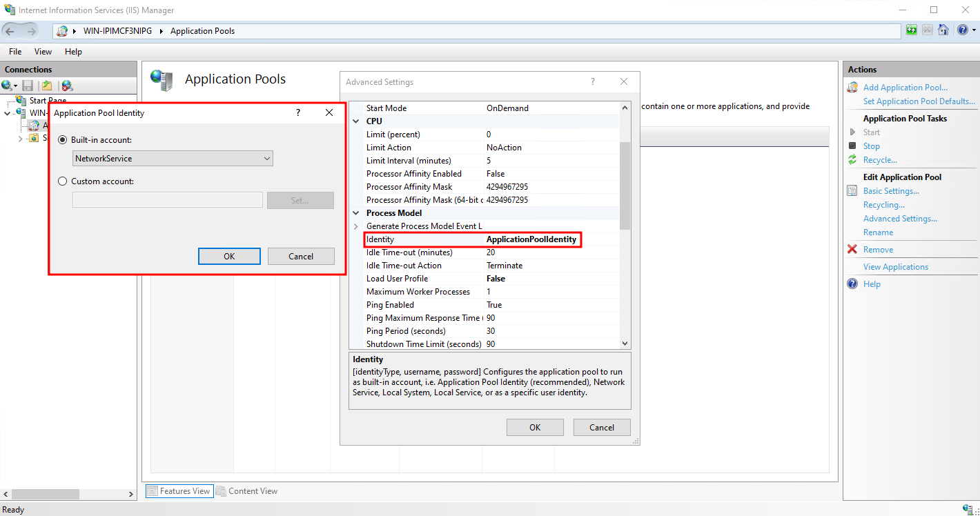This screenshot has height=516, width=980.
Task: Click the Delete Connection icon in Connections
Action: [x=67, y=86]
